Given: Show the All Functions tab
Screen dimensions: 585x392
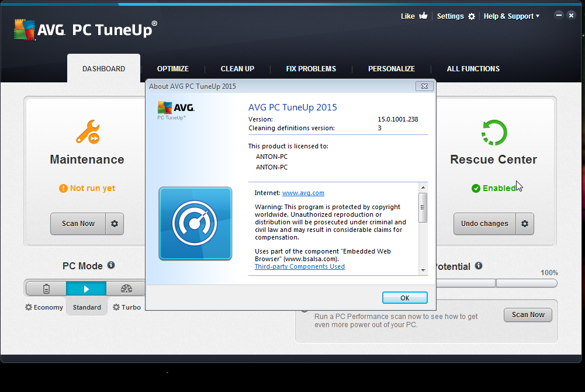Looking at the screenshot, I should pyautogui.click(x=473, y=68).
